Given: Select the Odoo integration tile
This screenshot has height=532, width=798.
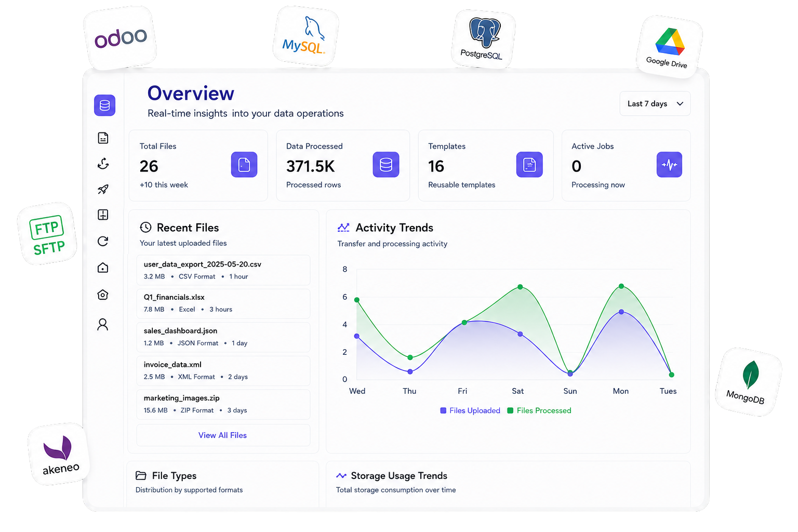Looking at the screenshot, I should pos(120,38).
